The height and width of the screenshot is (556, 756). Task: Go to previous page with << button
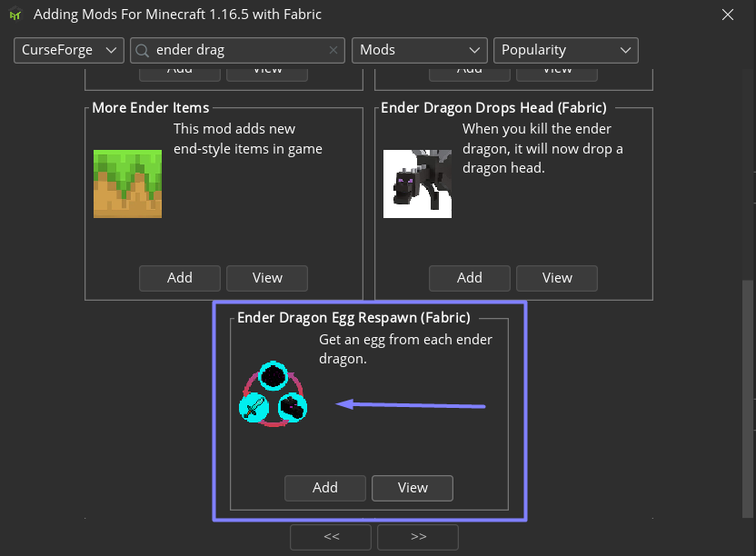(x=331, y=537)
